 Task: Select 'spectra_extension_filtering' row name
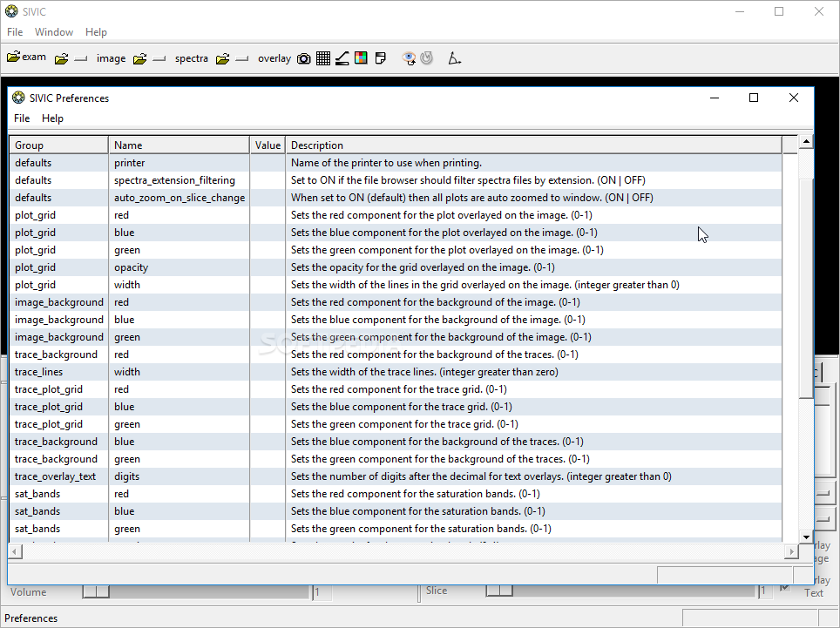179,180
